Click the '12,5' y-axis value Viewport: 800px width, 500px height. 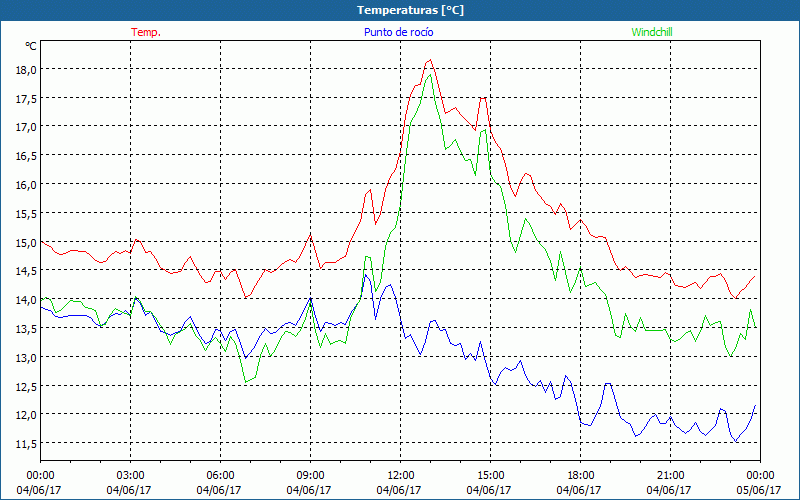[x=26, y=387]
